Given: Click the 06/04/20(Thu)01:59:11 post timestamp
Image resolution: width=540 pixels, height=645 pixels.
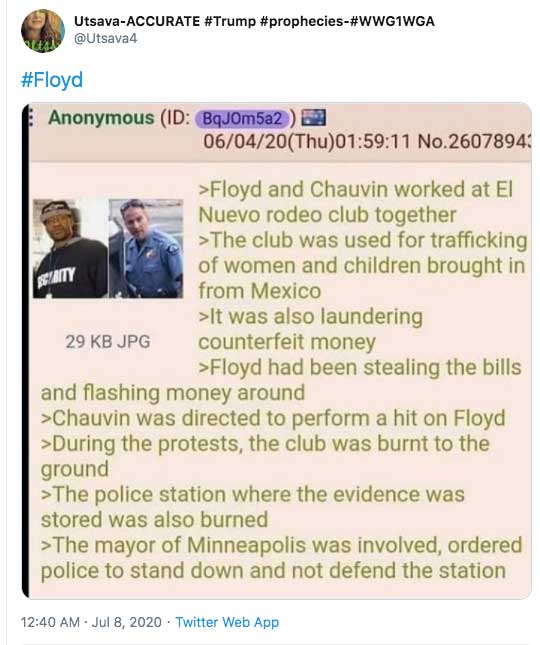Looking at the screenshot, I should tap(307, 142).
